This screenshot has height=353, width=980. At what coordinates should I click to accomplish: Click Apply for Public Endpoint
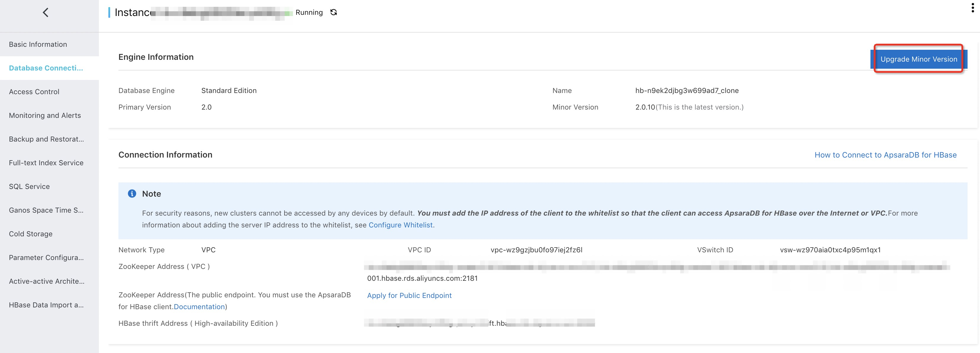pos(409,295)
